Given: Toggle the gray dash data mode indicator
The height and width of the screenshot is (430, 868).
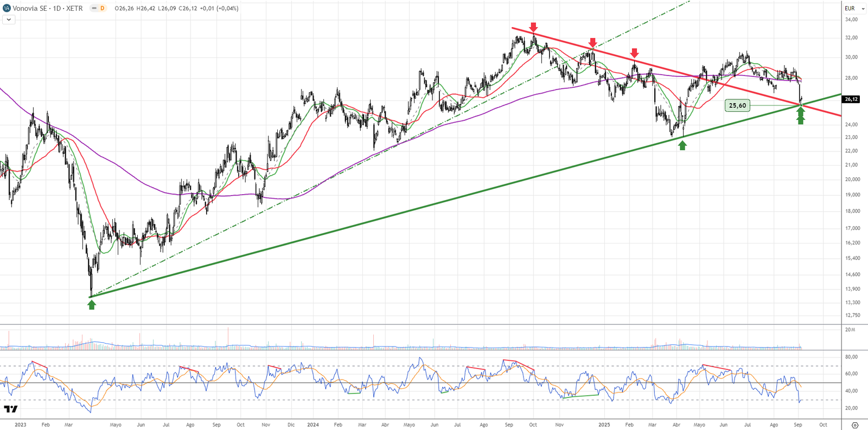Looking at the screenshot, I should click(x=94, y=8).
